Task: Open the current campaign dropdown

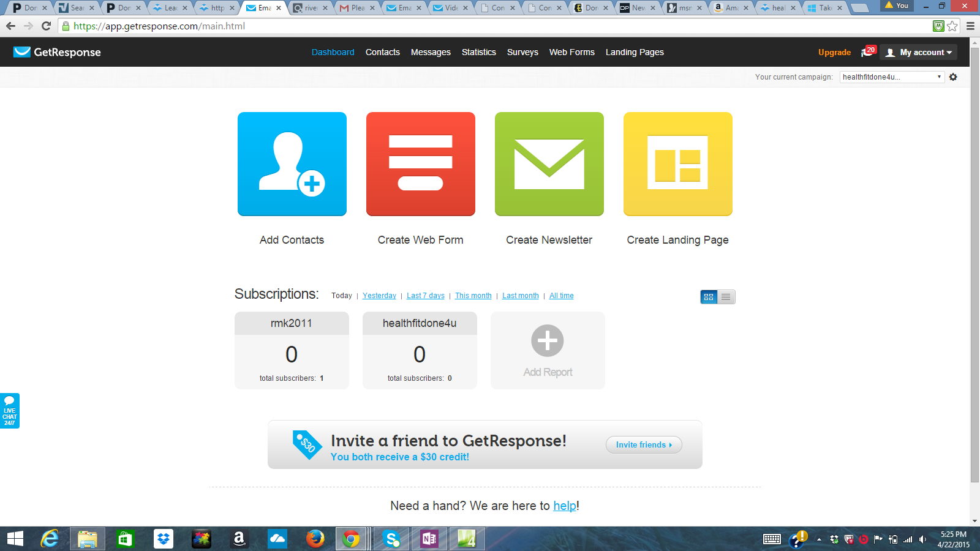Action: click(x=891, y=77)
